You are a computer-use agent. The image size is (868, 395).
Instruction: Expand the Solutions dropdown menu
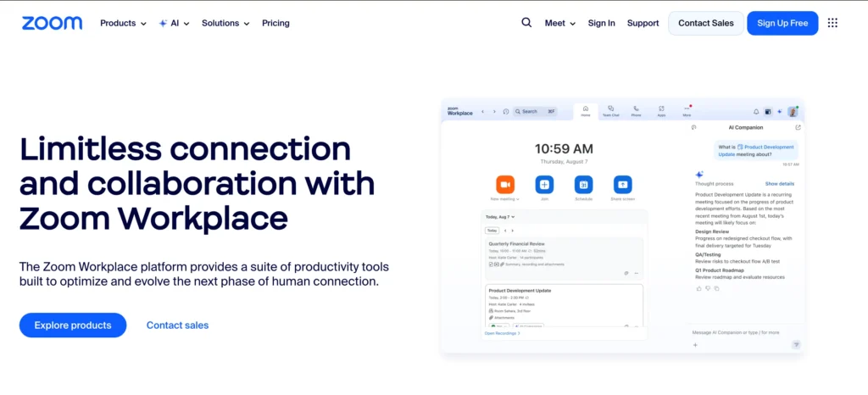click(225, 23)
